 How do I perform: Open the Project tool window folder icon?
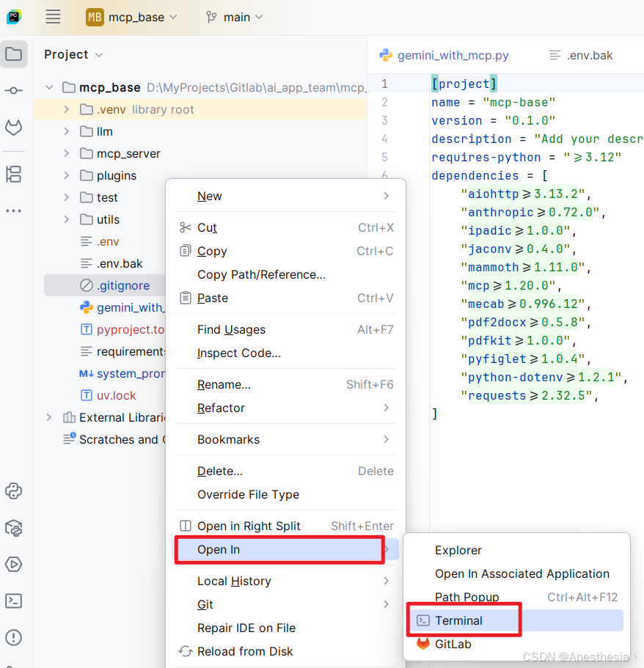14,54
